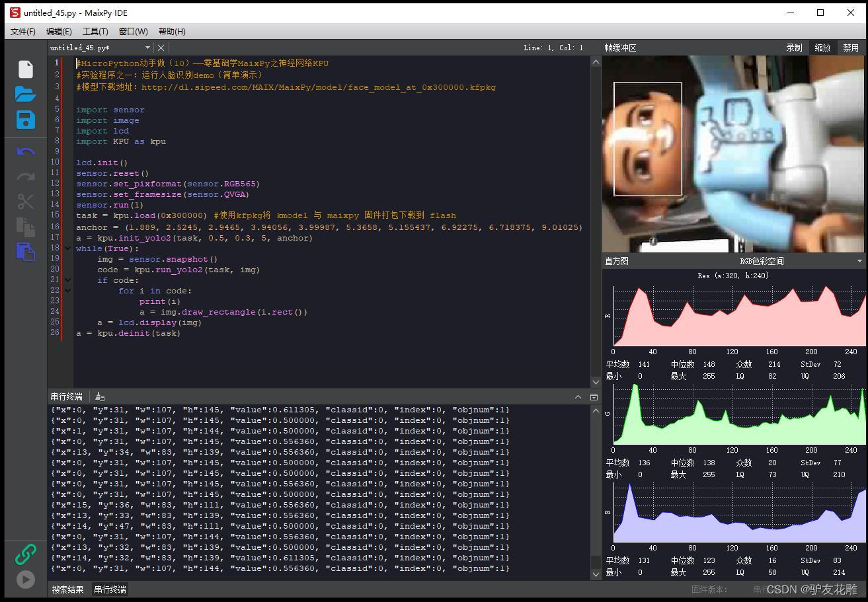Open the 文件(F) menu
The height and width of the screenshot is (602, 868).
point(23,32)
